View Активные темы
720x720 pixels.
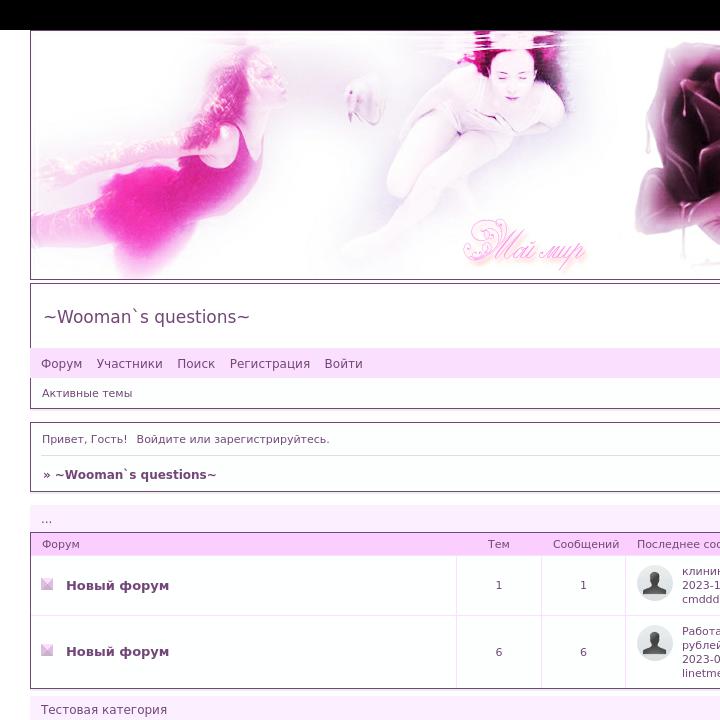click(87, 393)
